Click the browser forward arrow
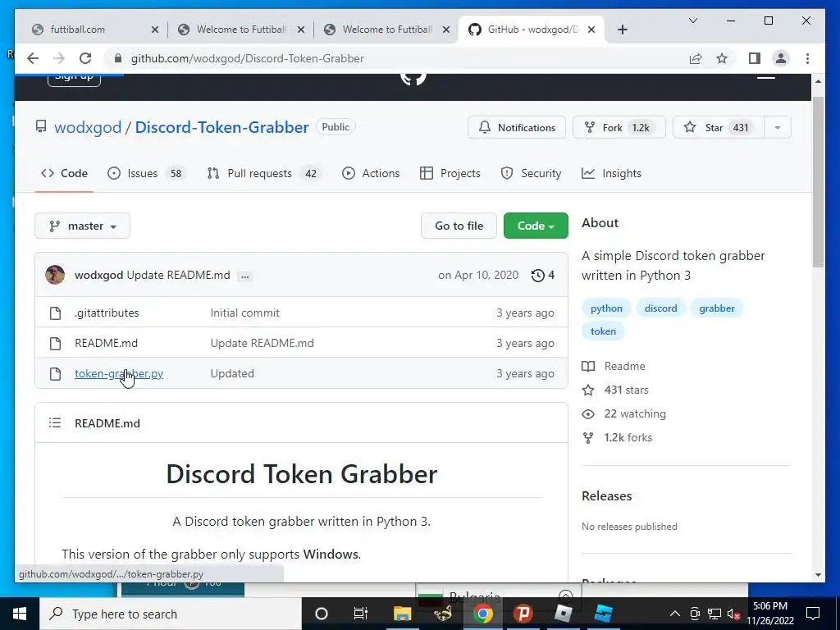Viewport: 840px width, 630px height. [59, 58]
